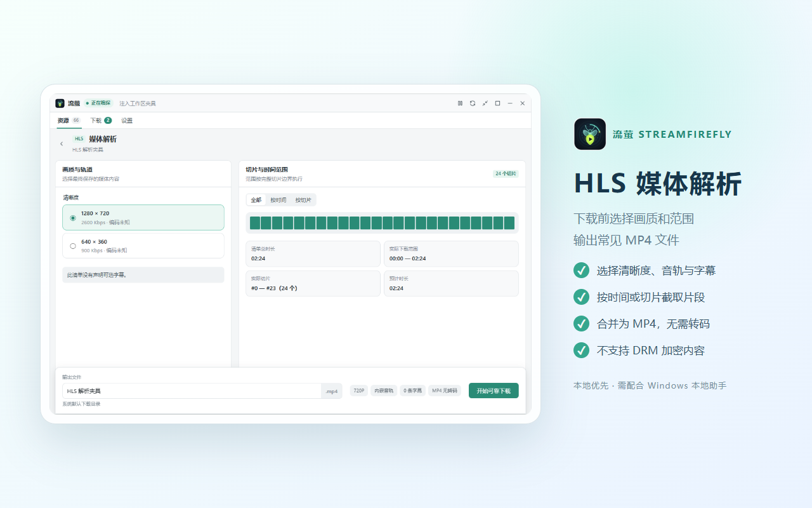Click the 系统默认下载目录 hint text
This screenshot has width=812, height=508.
point(81,404)
